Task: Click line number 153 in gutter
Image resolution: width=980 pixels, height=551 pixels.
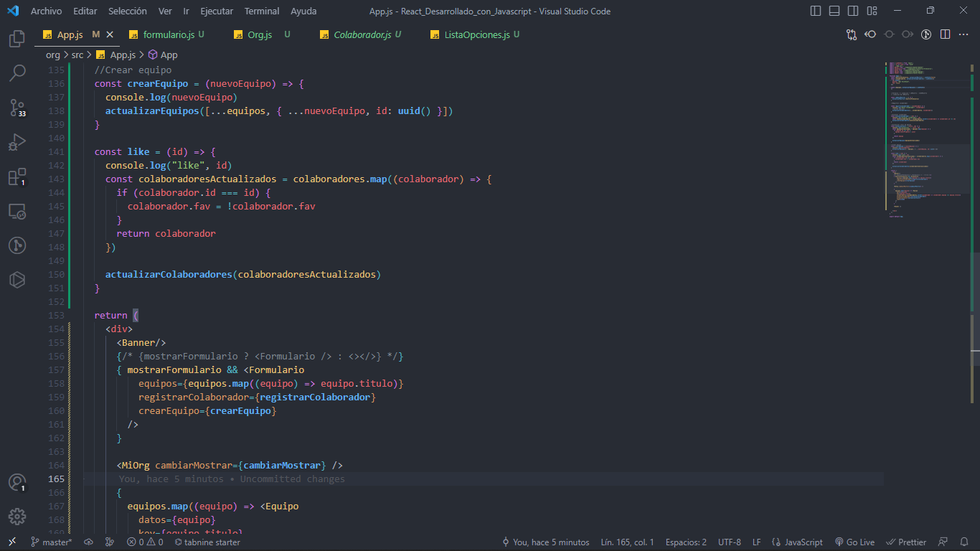Action: (x=56, y=316)
